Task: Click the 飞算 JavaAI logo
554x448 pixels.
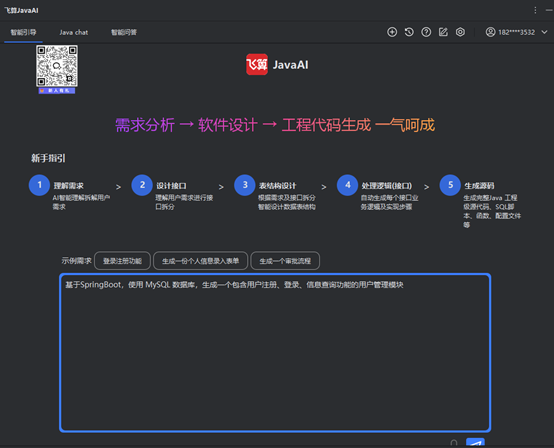Action: [x=277, y=65]
